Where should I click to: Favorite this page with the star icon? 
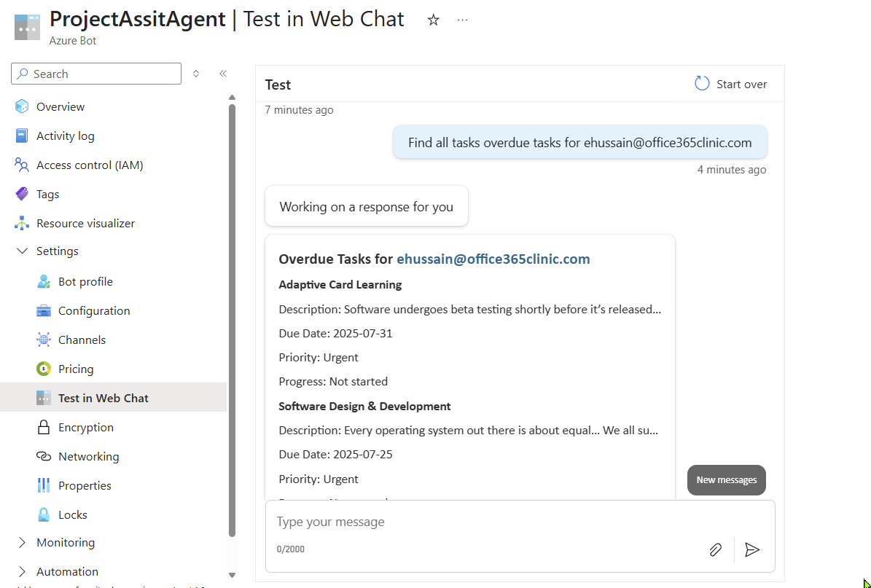coord(433,20)
